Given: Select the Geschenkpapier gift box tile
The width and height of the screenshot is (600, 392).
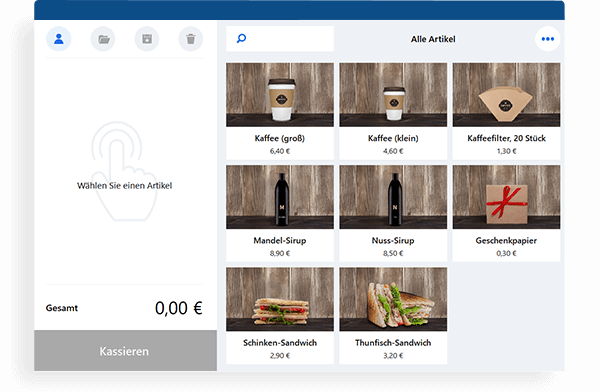Looking at the screenshot, I should 506,214.
